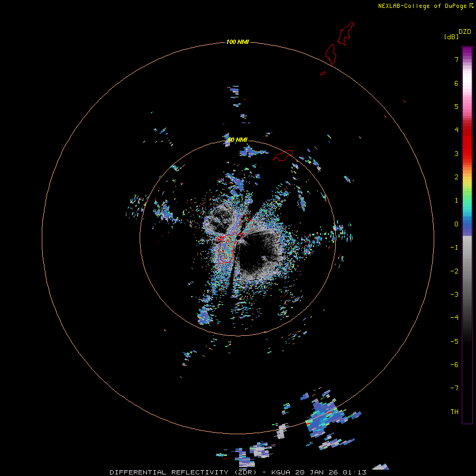This screenshot has height=476, width=476.
Task: Click the 100 NMI range ring label
Action: pos(237,42)
